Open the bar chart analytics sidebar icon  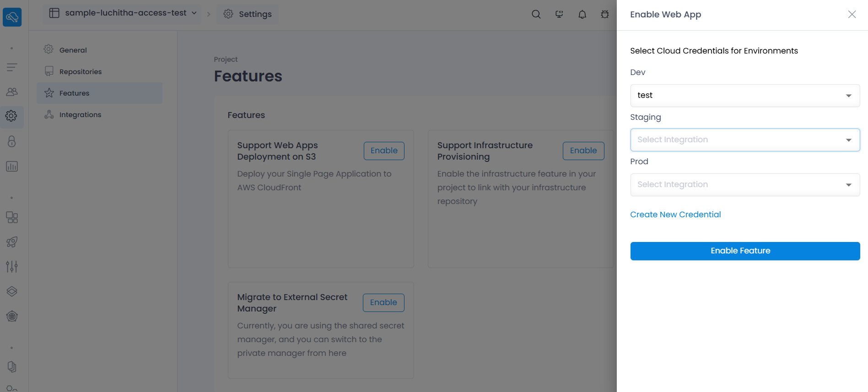(x=12, y=166)
